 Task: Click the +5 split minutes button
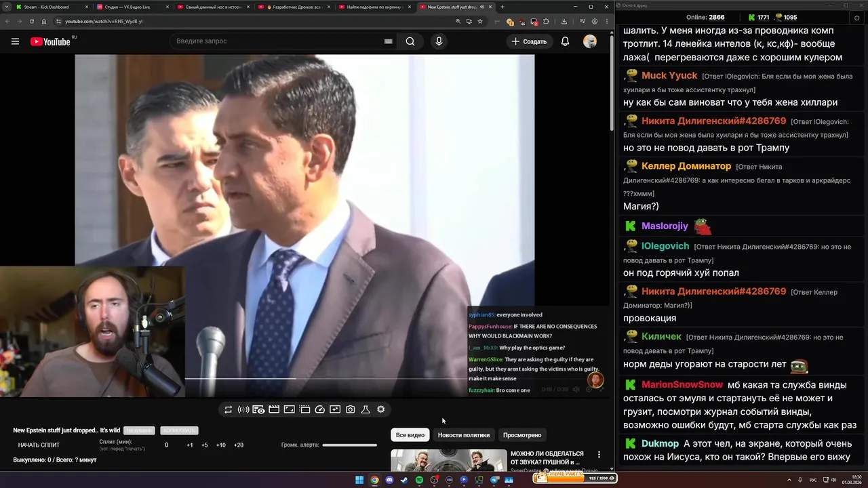205,445
